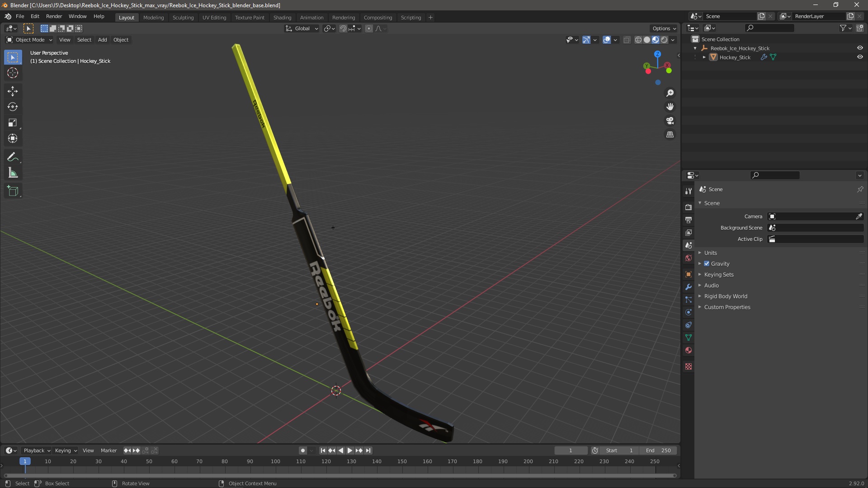The height and width of the screenshot is (488, 868).
Task: Switch to the Modeling workspace tab
Action: pos(153,17)
